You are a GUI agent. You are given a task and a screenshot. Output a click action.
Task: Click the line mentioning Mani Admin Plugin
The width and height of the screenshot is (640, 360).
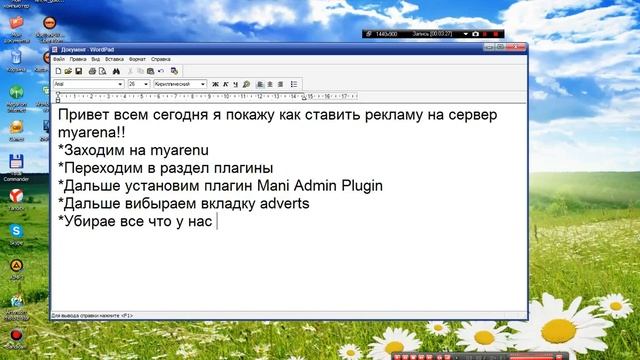point(220,186)
